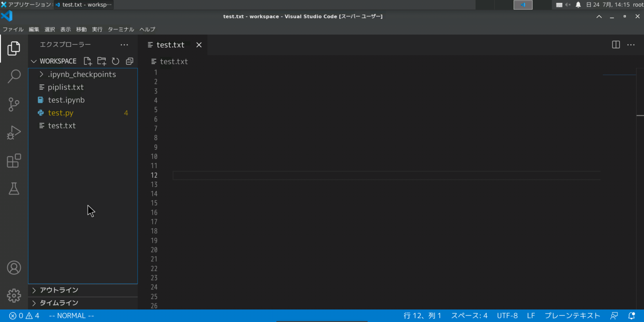This screenshot has height=322, width=644.
Task: Open the notifications bell
Action: coord(631,315)
